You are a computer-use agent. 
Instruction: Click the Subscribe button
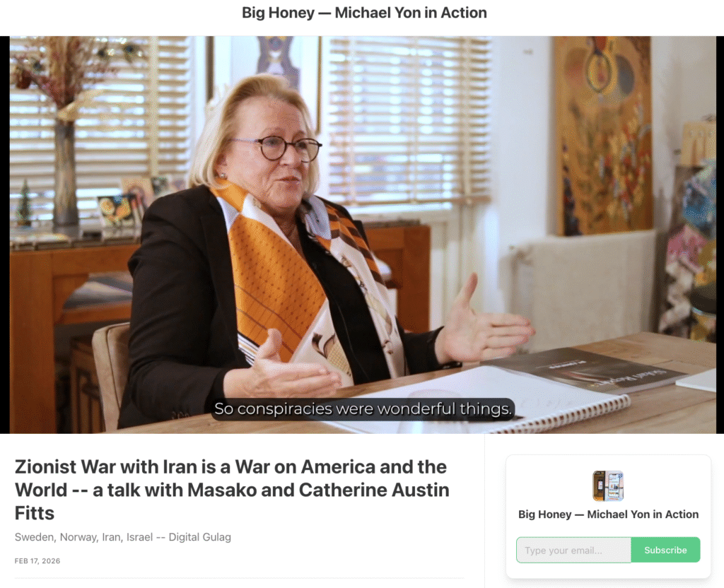(665, 550)
